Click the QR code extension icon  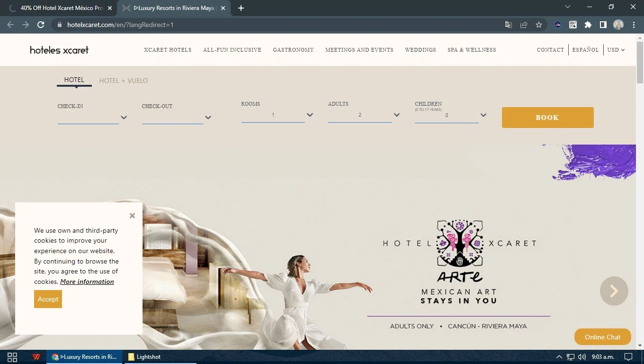click(x=573, y=25)
